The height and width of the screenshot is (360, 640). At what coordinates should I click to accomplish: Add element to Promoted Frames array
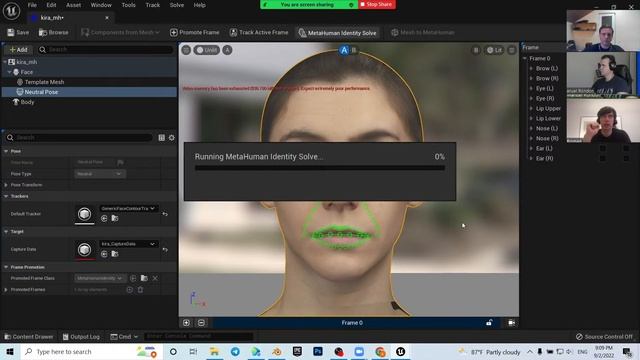[x=129, y=290]
